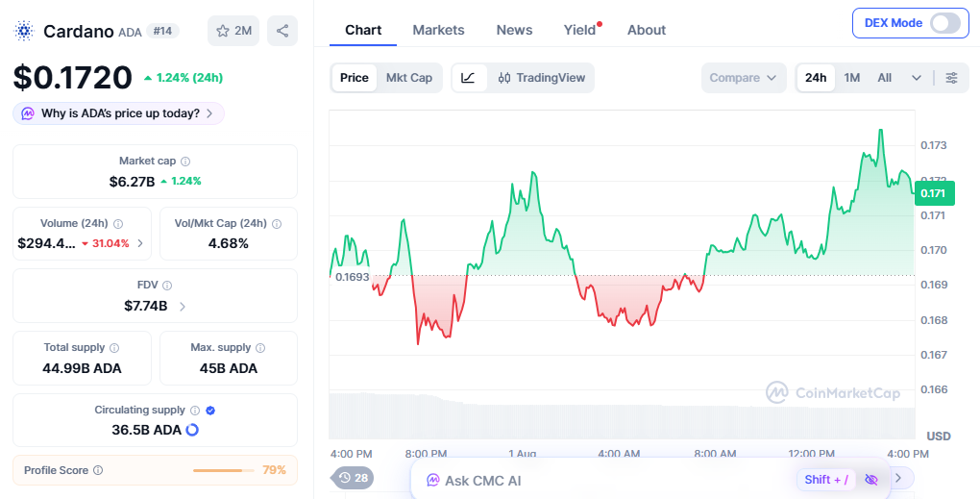Hide the CMC AI bar with eye icon

871,480
